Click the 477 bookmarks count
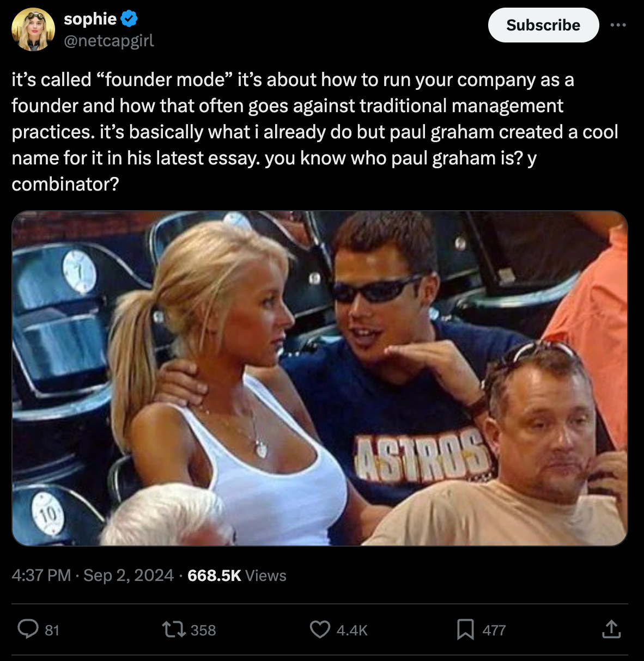The height and width of the screenshot is (661, 644). point(494,630)
